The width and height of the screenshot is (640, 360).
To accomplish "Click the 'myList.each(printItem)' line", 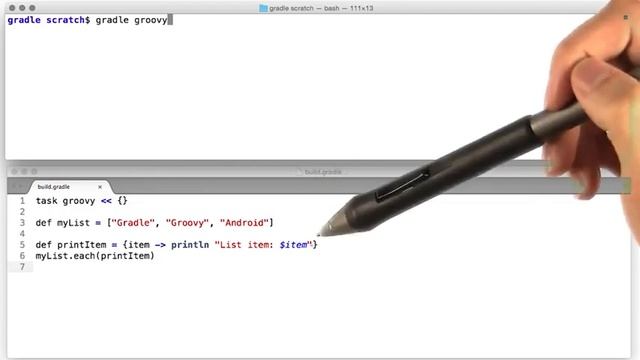I will tap(95, 256).
